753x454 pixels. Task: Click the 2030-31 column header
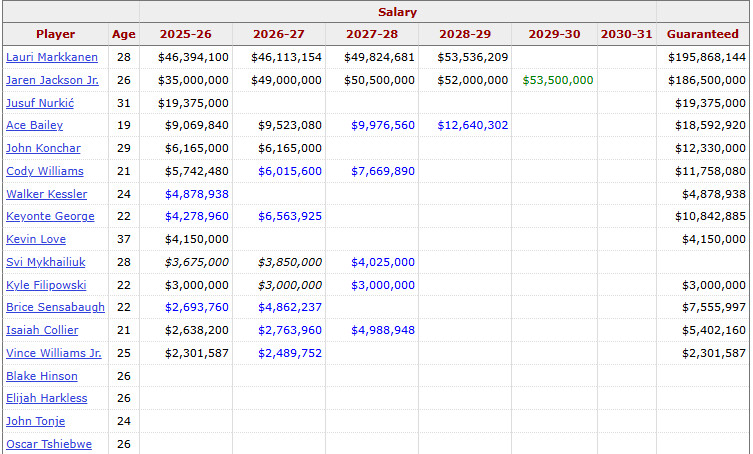pyautogui.click(x=627, y=34)
